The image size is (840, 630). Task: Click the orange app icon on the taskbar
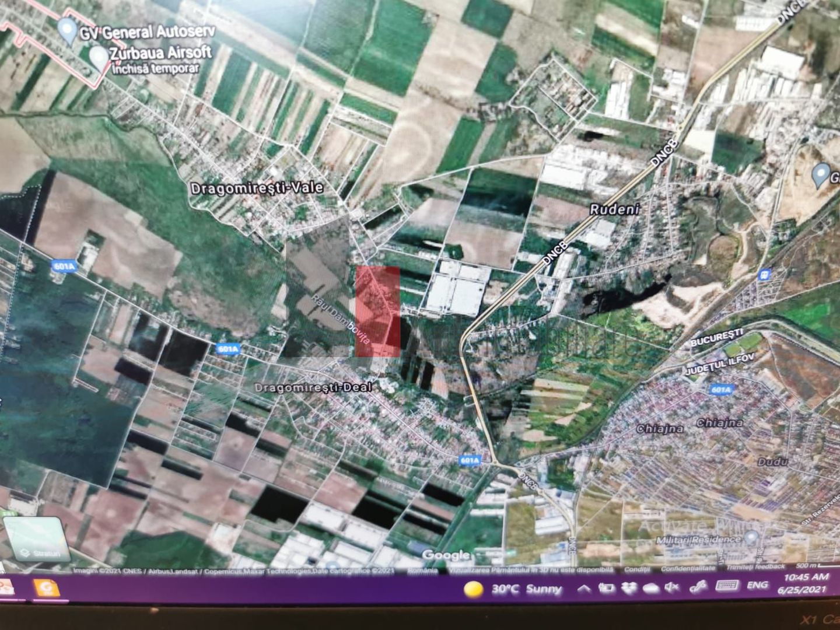coord(47,588)
